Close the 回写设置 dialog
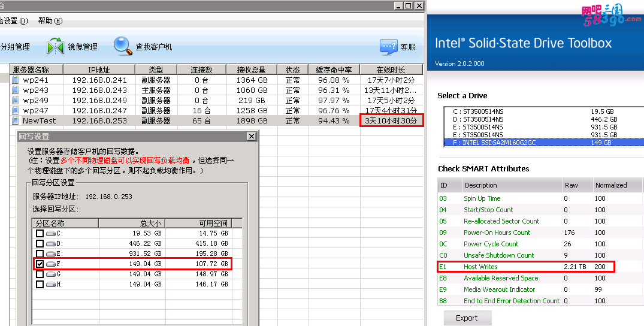Screen dimensions: 644x326 pos(252,137)
